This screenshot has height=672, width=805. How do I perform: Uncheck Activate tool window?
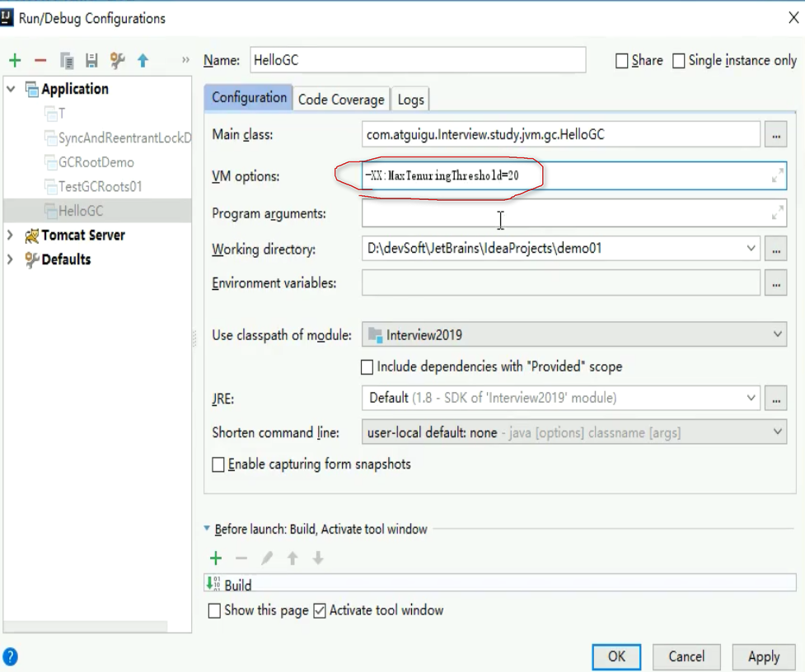pyautogui.click(x=320, y=611)
